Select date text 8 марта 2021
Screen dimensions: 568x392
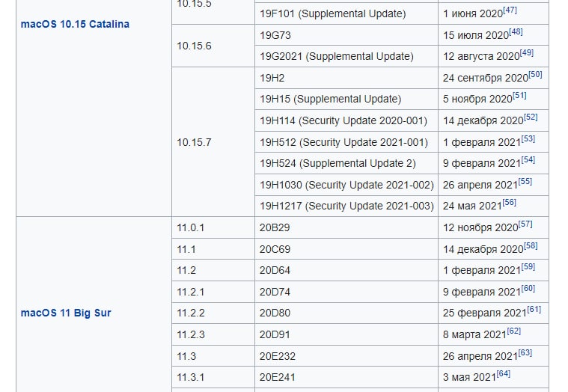click(474, 334)
